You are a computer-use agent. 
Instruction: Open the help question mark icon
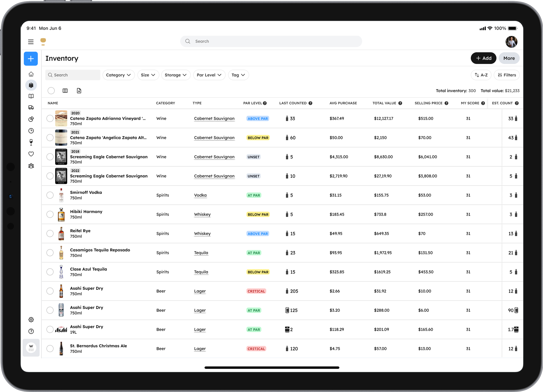tap(31, 331)
